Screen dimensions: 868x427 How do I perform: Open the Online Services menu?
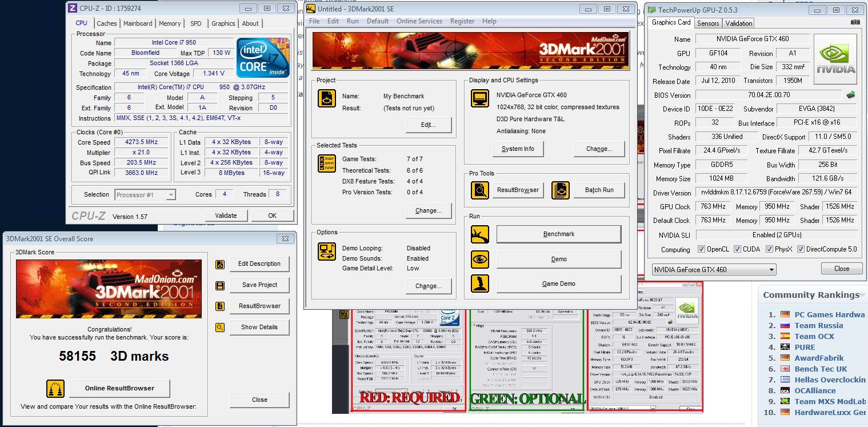[419, 21]
